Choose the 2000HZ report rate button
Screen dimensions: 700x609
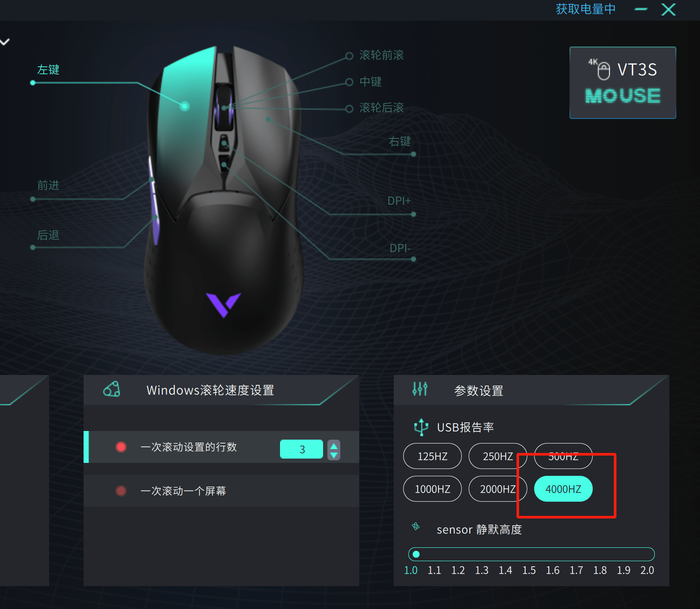click(x=498, y=489)
